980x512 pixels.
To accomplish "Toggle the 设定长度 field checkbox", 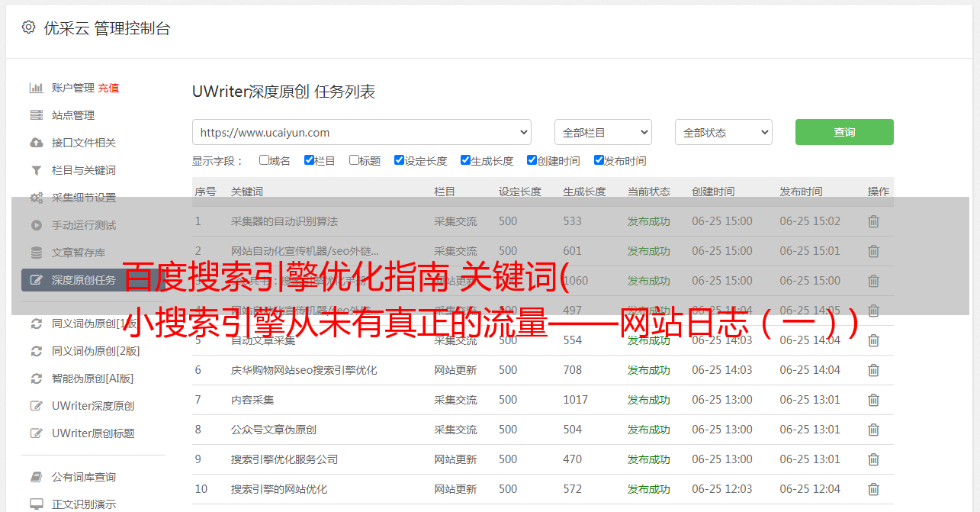I will 399,160.
